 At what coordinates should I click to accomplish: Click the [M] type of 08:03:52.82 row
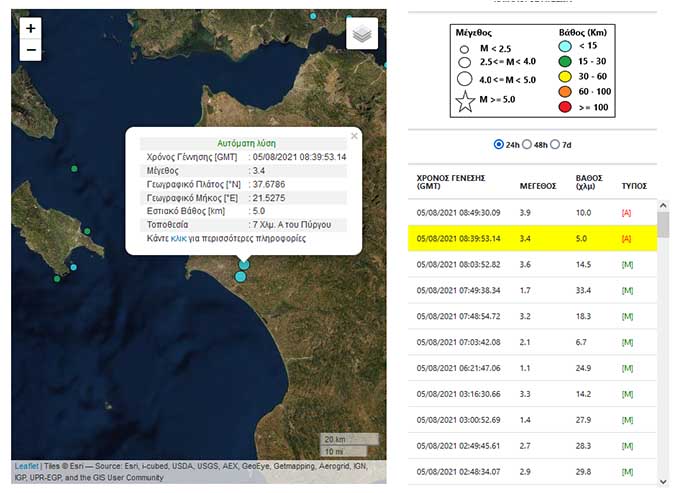coord(627,265)
